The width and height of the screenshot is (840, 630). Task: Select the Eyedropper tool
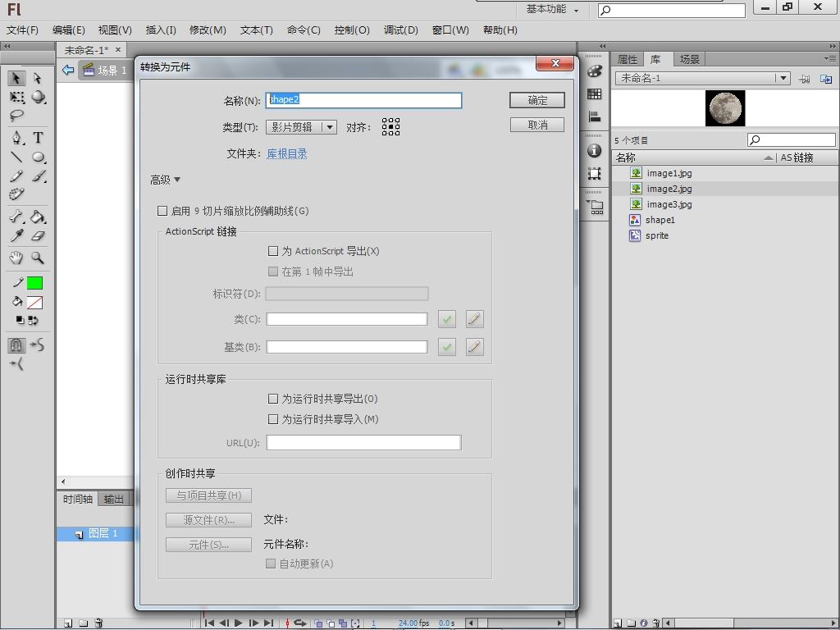click(x=16, y=235)
